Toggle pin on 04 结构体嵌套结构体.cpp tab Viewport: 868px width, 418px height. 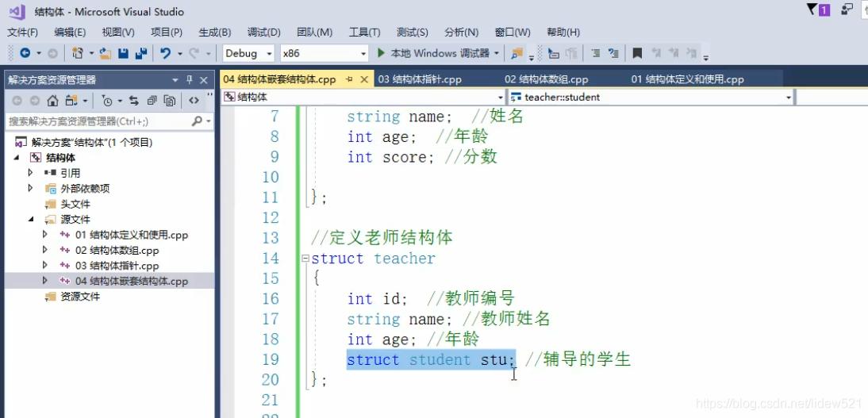[x=349, y=80]
